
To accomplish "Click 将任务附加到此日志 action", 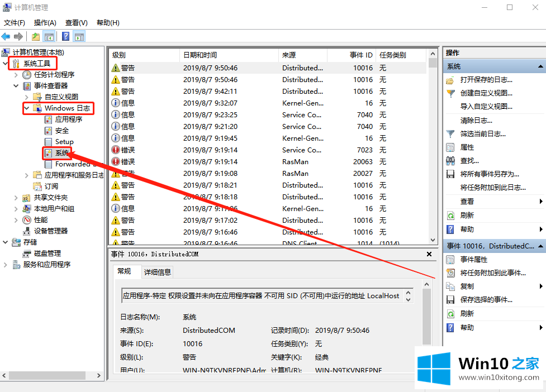I will (x=493, y=188).
